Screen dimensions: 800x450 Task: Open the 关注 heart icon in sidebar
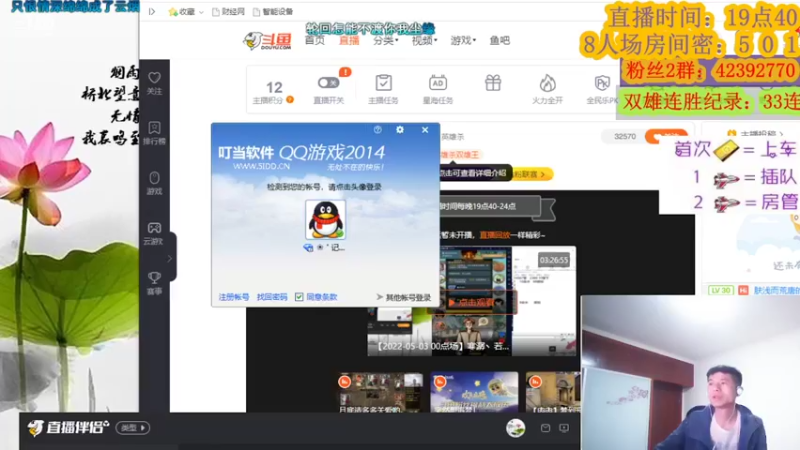click(x=155, y=83)
